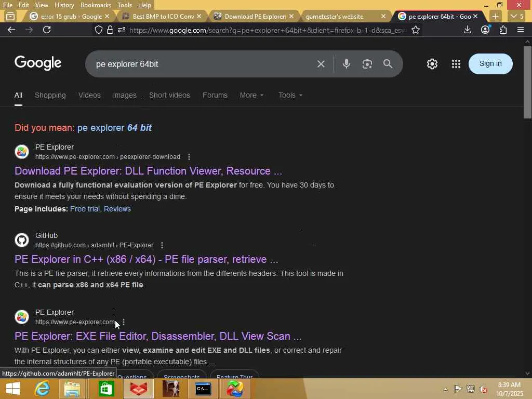Launch Internet Explorer from taskbar

pyautogui.click(x=43, y=389)
